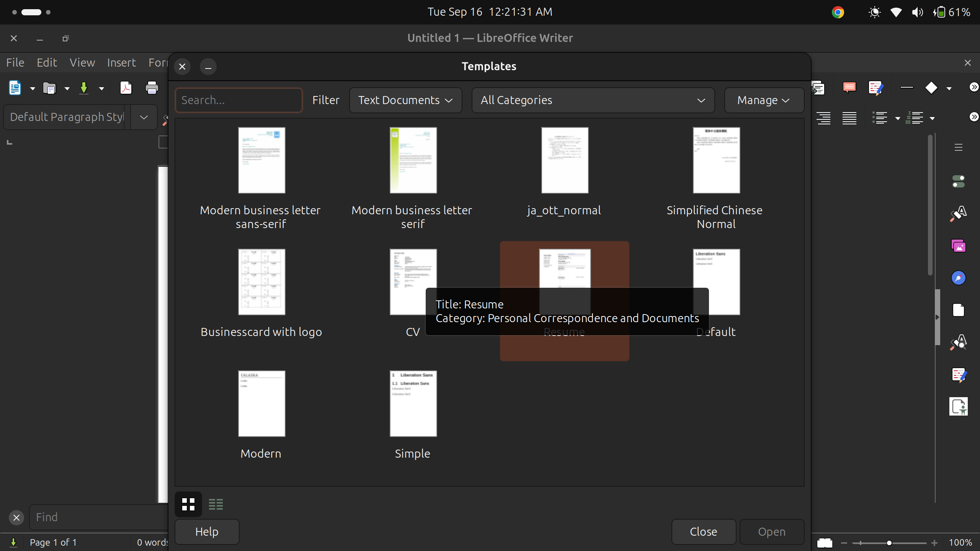980x551 pixels.
Task: Open the Text Documents filter dropdown
Action: point(405,100)
